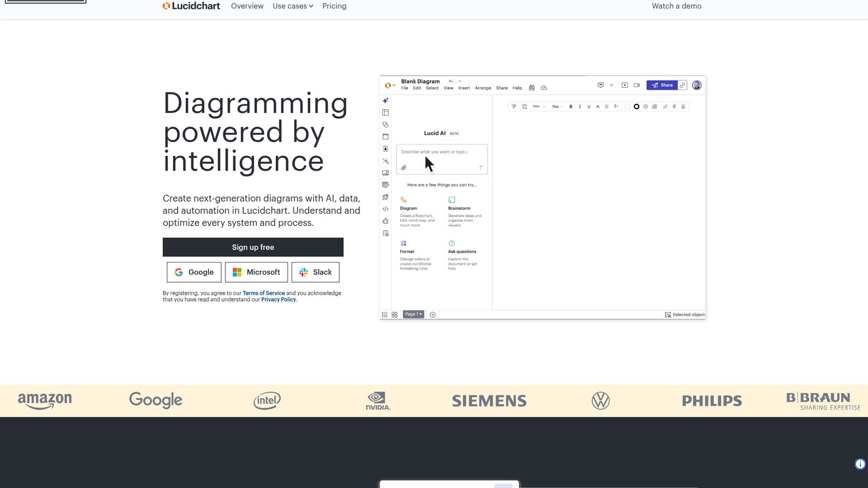Click the Sign up free button
Screen dimensions: 868x488
(x=253, y=247)
